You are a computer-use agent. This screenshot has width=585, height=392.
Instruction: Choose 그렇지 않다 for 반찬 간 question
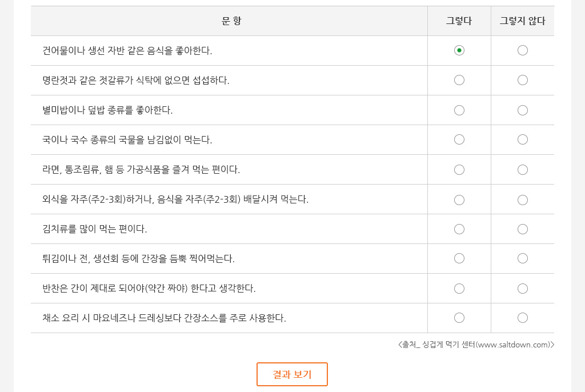[522, 289]
